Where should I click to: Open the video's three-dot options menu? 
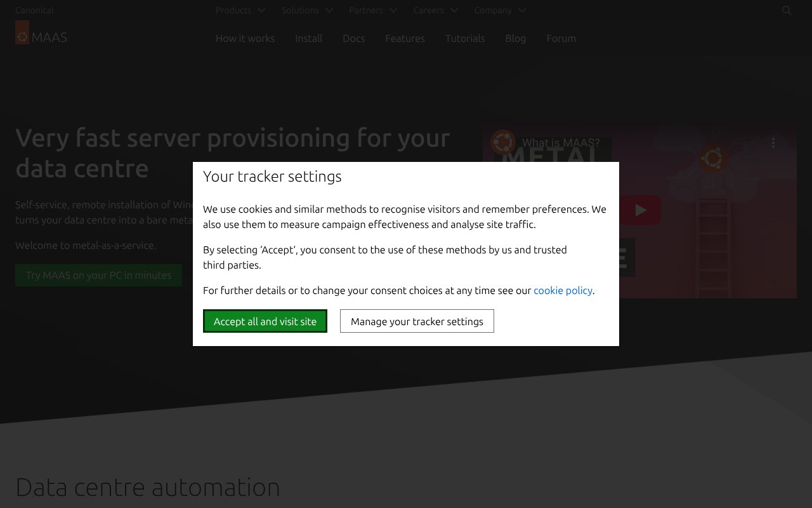[773, 144]
